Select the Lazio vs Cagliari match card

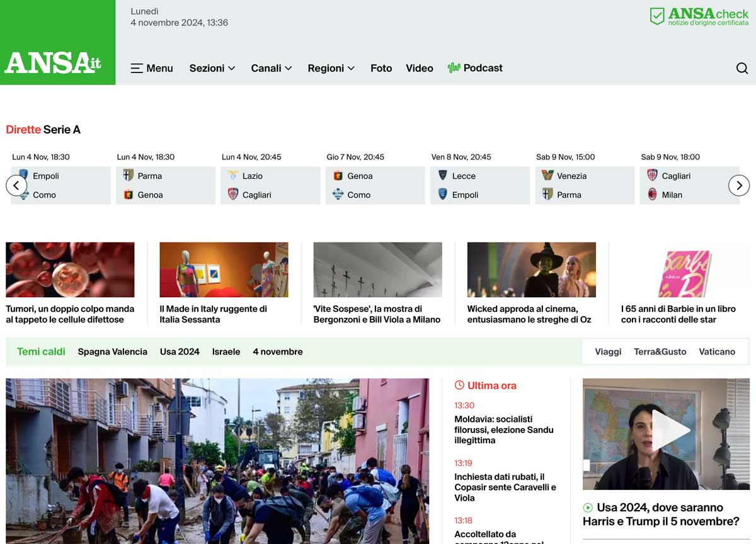tap(270, 185)
